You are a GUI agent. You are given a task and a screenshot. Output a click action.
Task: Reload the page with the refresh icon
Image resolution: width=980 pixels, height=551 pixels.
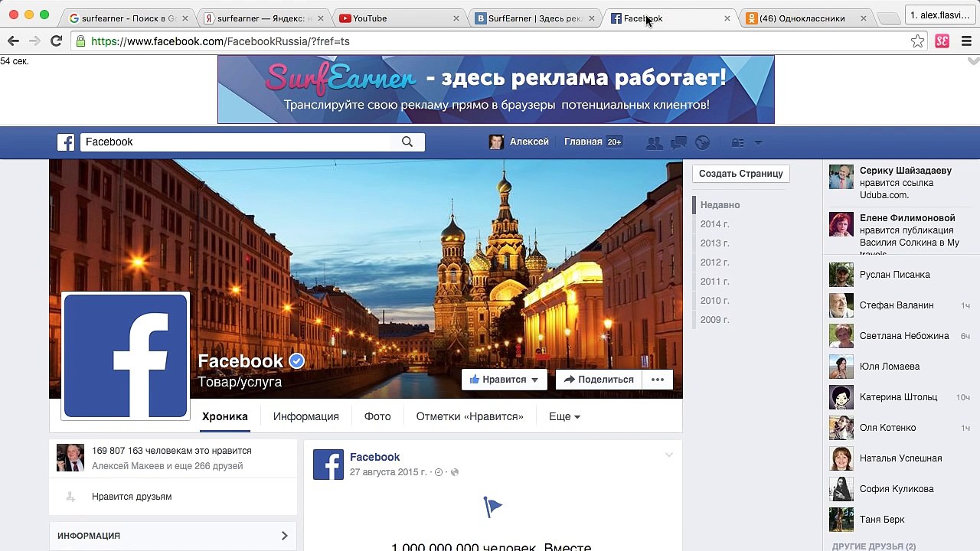56,41
